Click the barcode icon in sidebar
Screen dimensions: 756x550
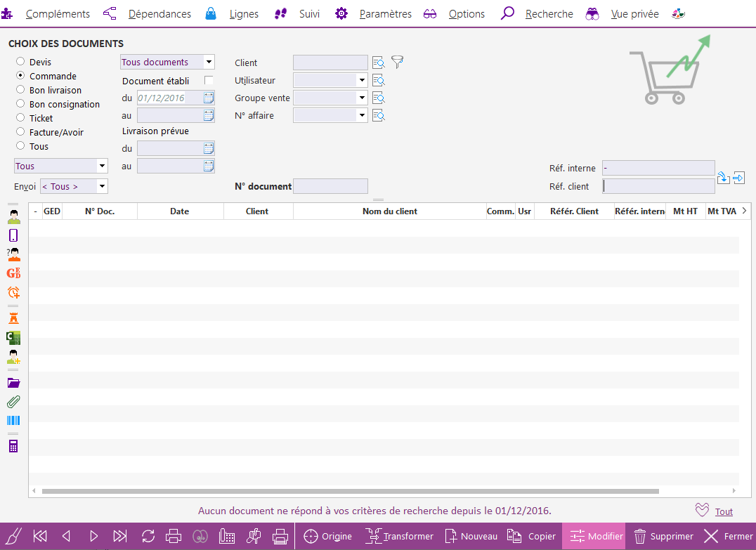[13, 421]
